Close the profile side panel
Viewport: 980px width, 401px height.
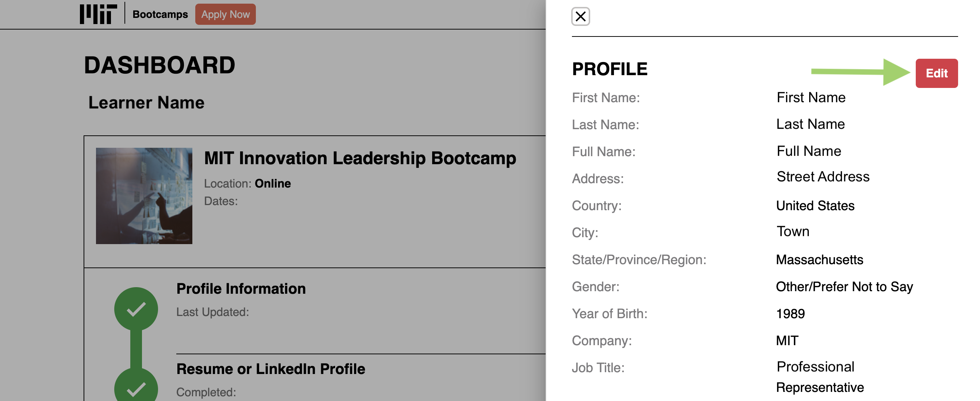click(580, 16)
